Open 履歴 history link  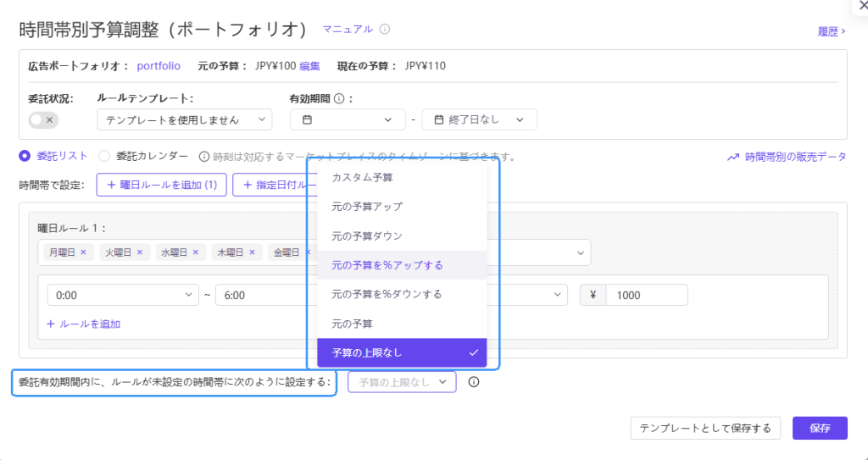[832, 31]
